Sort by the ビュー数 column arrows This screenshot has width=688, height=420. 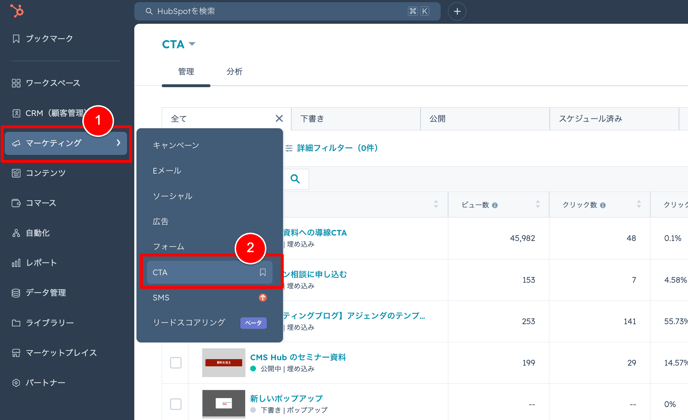538,205
